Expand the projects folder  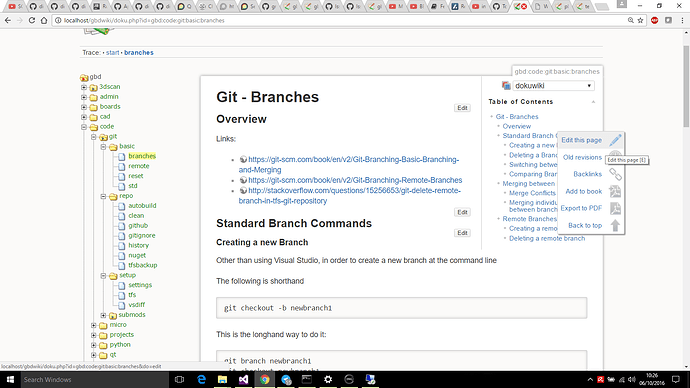[x=94, y=335]
